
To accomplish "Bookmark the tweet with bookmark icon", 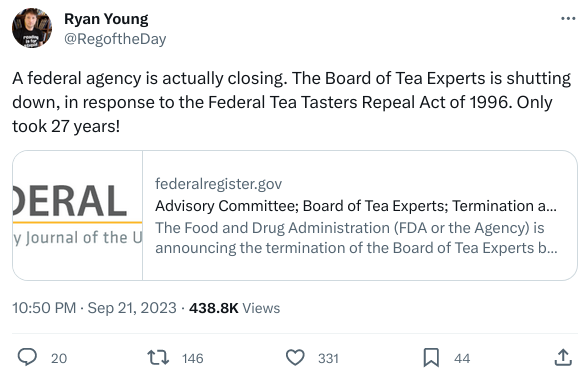I will click(x=431, y=357).
